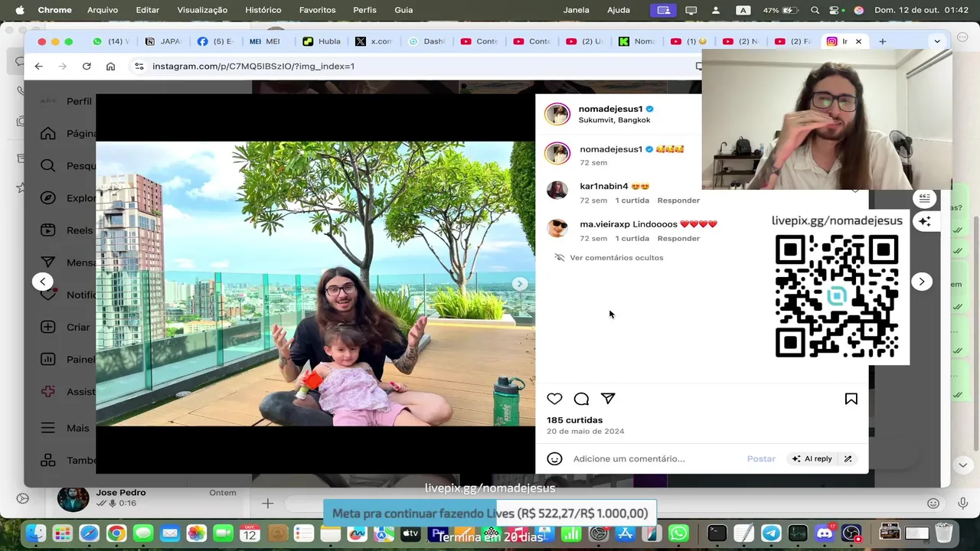Click the AI sparkle icon in right panel
Image resolution: width=980 pixels, height=551 pixels.
pyautogui.click(x=925, y=221)
